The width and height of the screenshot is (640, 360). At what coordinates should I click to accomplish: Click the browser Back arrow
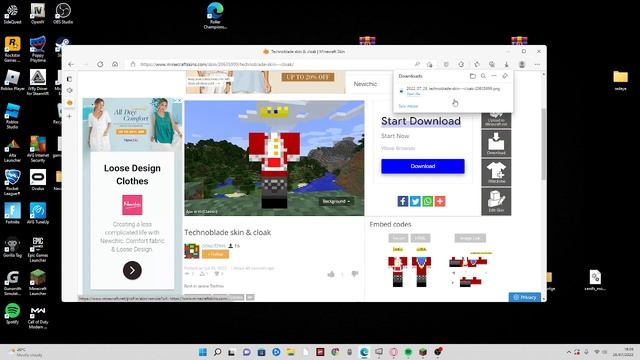click(x=71, y=64)
